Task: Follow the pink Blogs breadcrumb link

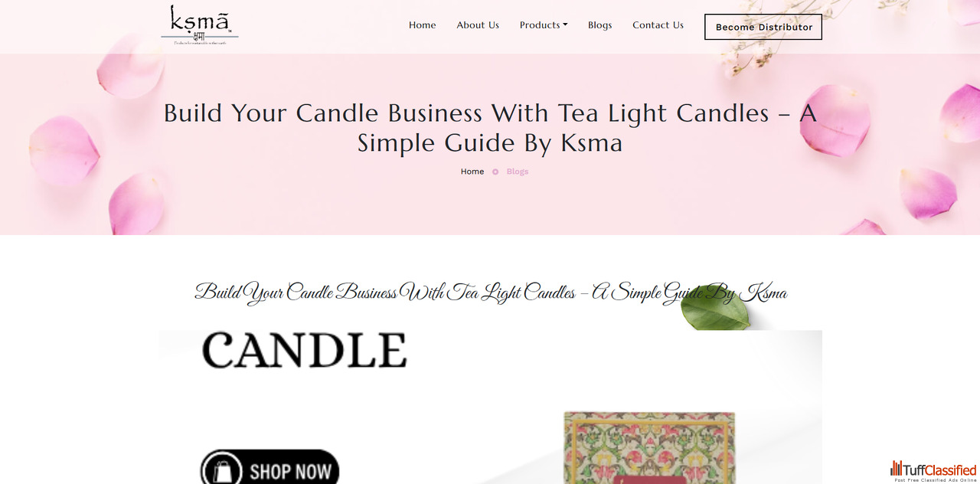Action: click(x=518, y=172)
